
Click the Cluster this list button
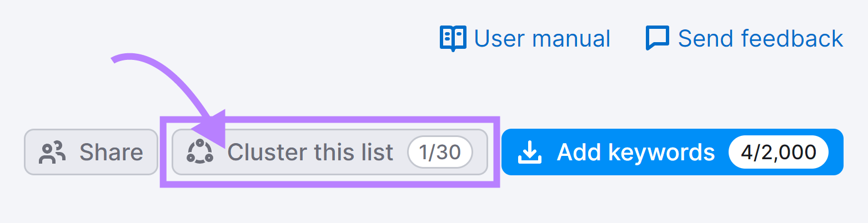tap(330, 152)
